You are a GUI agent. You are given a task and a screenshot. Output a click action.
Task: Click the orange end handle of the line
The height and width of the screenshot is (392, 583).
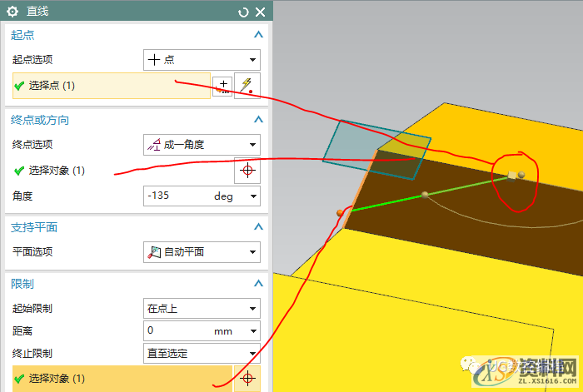pos(340,213)
